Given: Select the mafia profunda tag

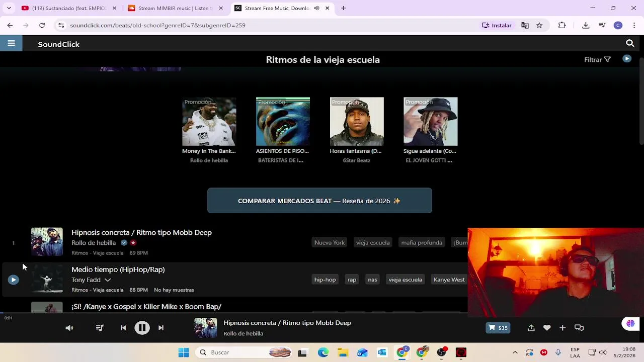Looking at the screenshot, I should click(x=422, y=243).
